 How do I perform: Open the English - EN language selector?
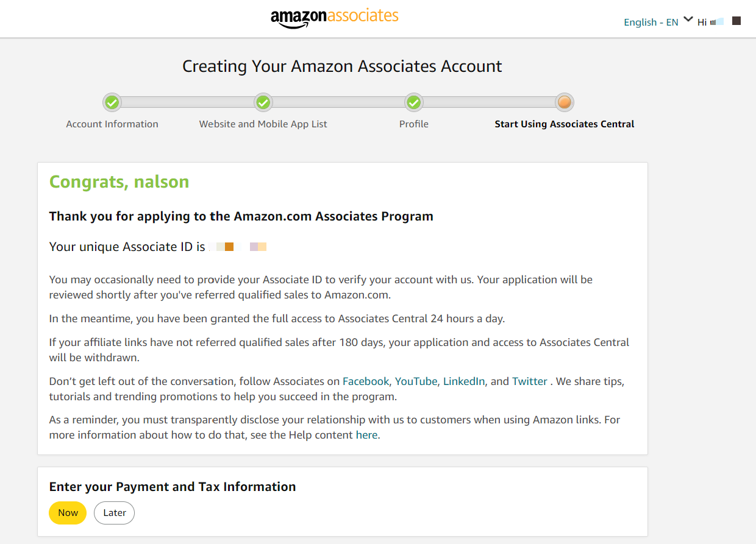(651, 23)
